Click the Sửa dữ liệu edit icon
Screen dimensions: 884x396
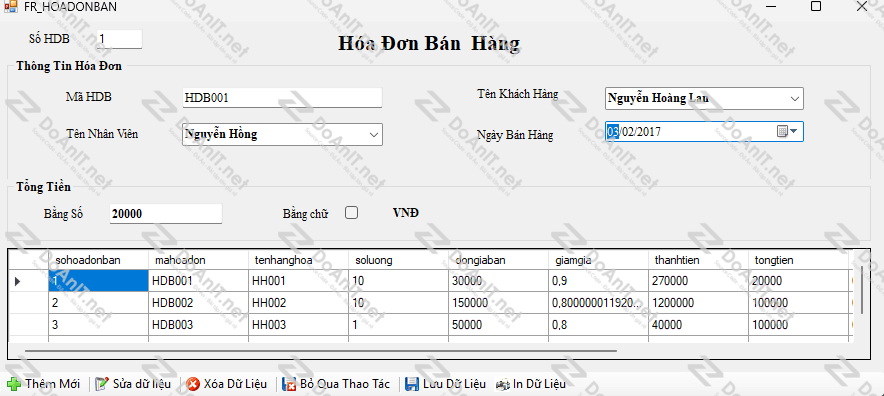click(x=102, y=384)
